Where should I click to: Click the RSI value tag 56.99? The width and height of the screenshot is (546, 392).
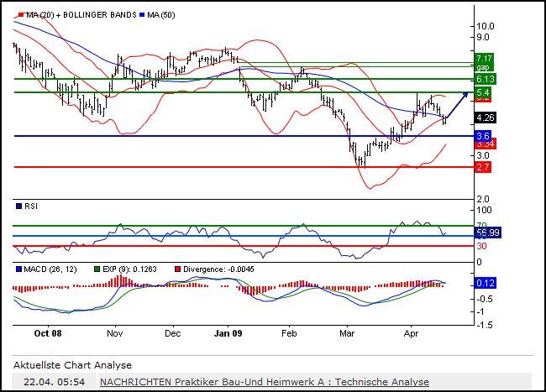[x=486, y=233]
